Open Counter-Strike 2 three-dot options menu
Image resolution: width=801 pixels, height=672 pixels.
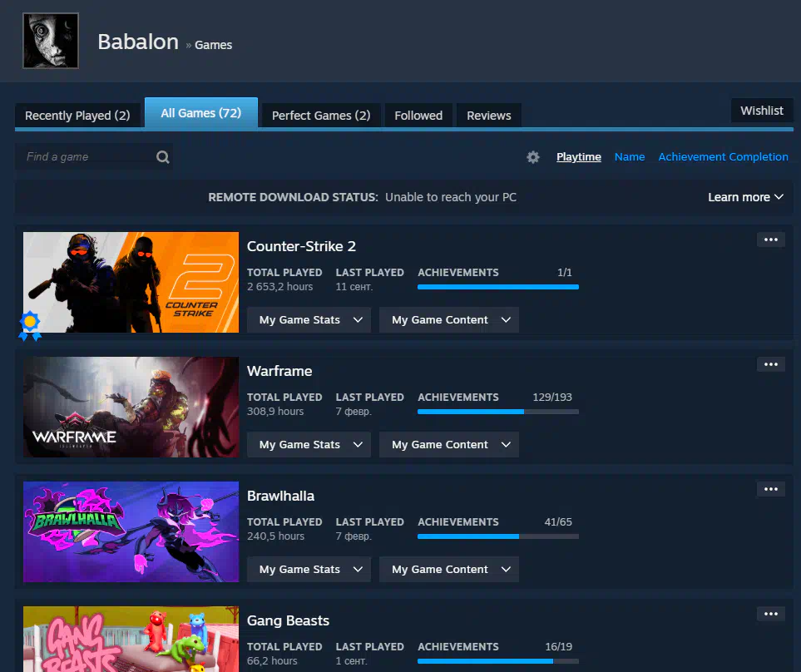[x=771, y=240]
